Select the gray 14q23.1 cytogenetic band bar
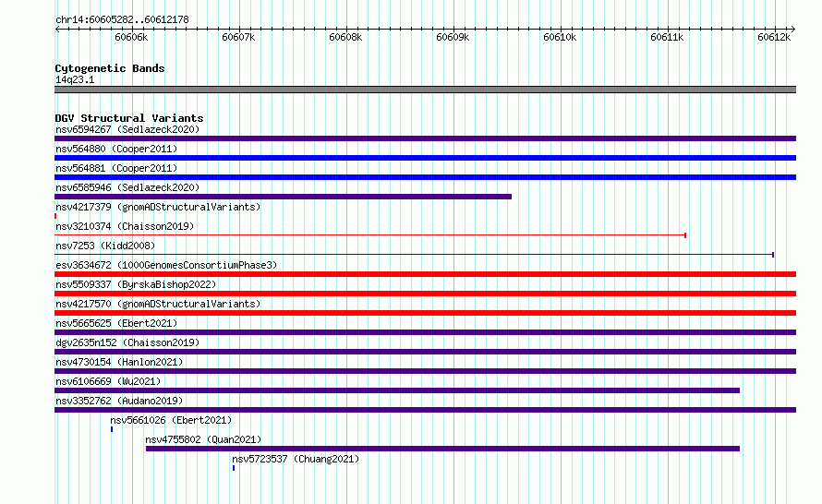Screen dimensions: 822x504 425,90
